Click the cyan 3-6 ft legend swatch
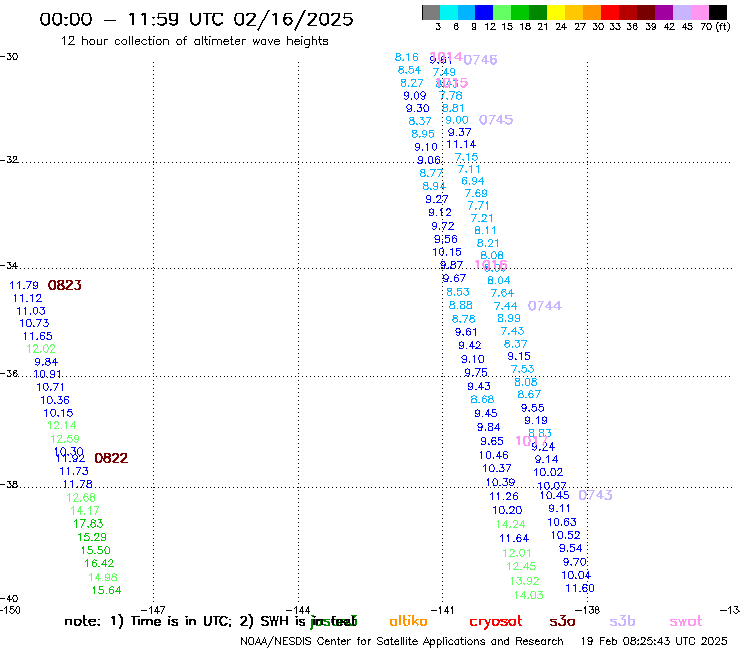This screenshot has width=740, height=650. (448, 12)
